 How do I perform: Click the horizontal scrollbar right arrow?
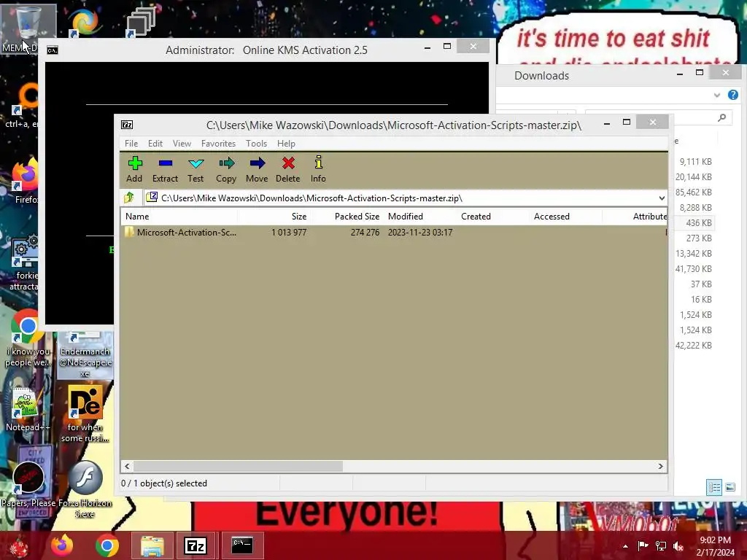(x=661, y=466)
